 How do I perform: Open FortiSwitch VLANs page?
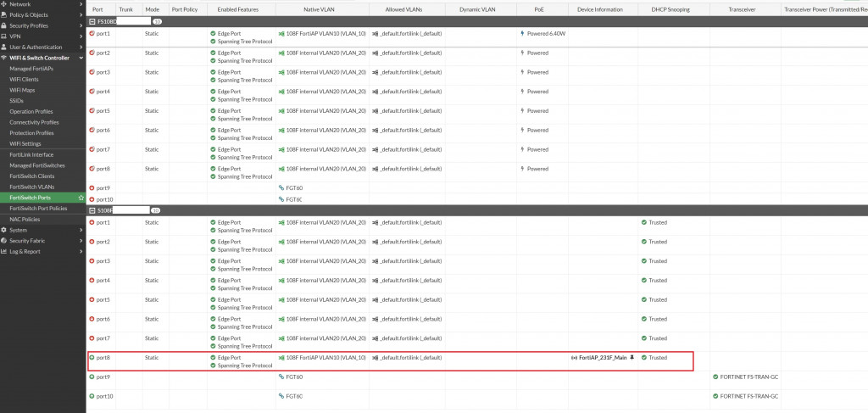[x=31, y=187]
